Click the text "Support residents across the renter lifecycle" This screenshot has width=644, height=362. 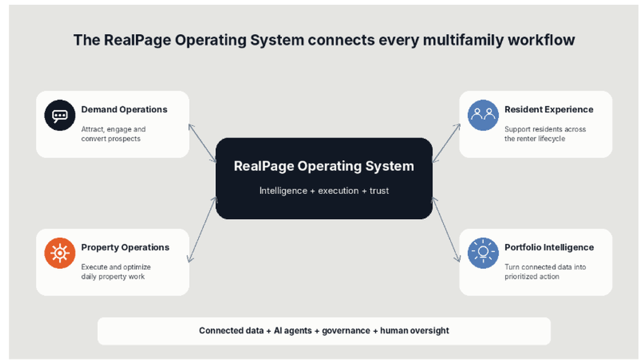click(545, 134)
